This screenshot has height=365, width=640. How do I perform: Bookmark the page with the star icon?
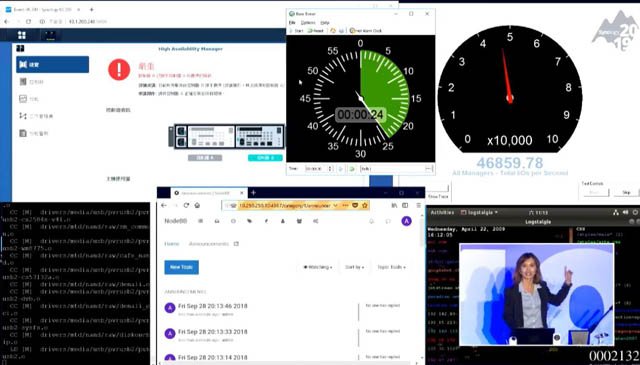(364, 205)
